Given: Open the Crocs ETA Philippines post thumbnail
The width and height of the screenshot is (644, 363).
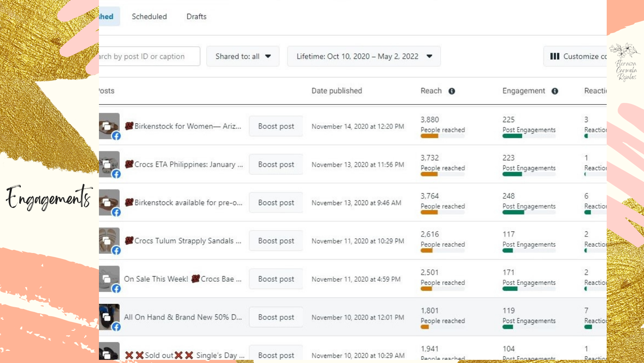Looking at the screenshot, I should pos(109,164).
